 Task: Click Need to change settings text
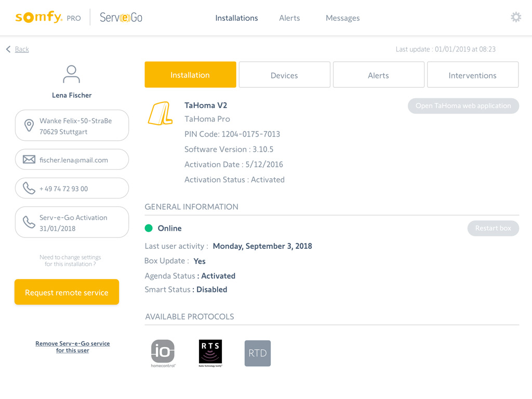(70, 261)
